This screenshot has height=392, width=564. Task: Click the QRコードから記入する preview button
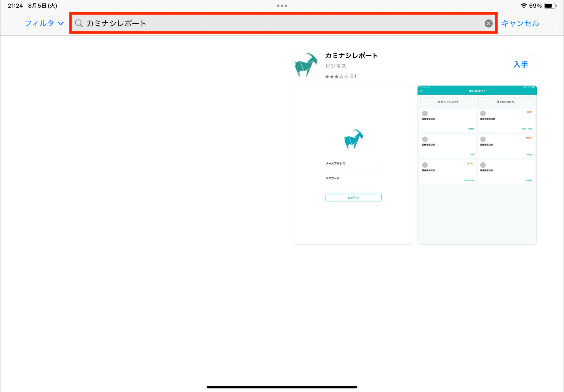tap(448, 102)
